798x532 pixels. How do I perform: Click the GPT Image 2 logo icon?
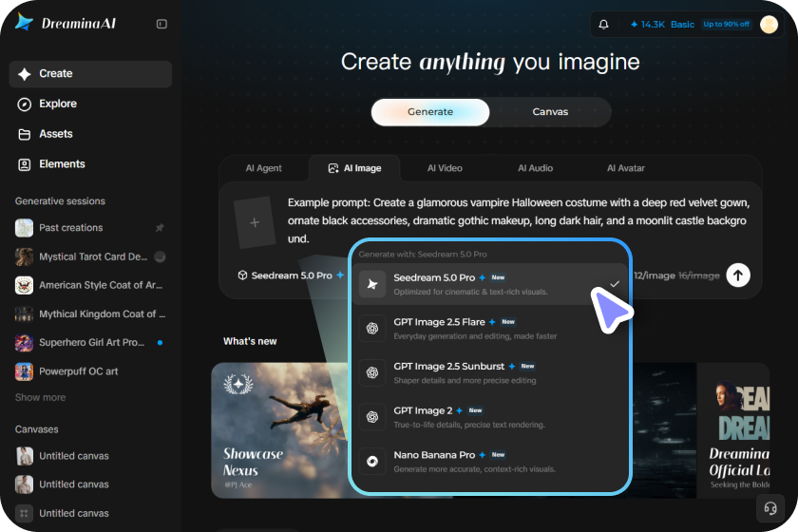pyautogui.click(x=372, y=417)
